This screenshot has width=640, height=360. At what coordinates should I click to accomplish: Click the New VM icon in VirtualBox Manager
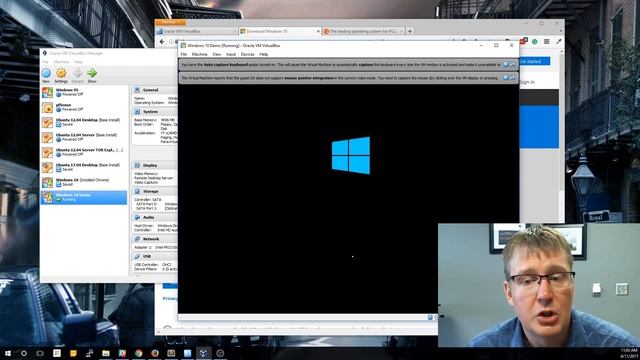click(x=46, y=73)
